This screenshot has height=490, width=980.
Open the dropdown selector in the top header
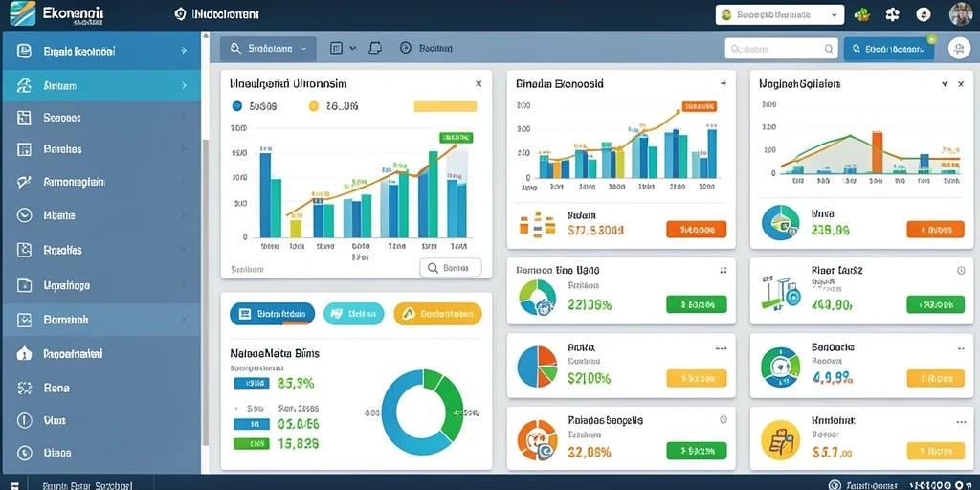[x=780, y=14]
